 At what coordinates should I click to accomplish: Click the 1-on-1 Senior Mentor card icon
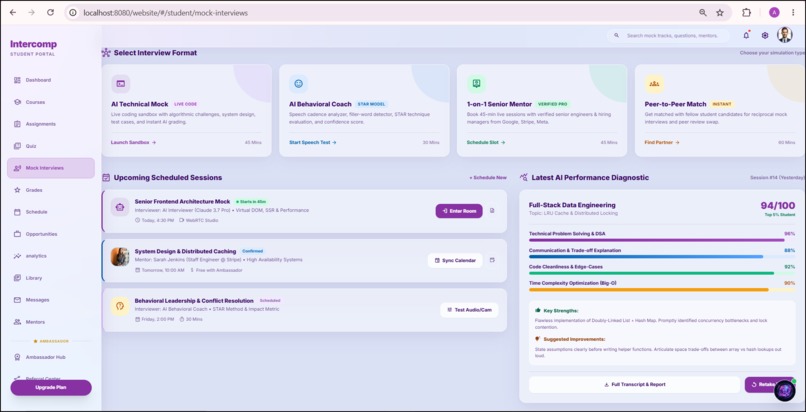(476, 83)
